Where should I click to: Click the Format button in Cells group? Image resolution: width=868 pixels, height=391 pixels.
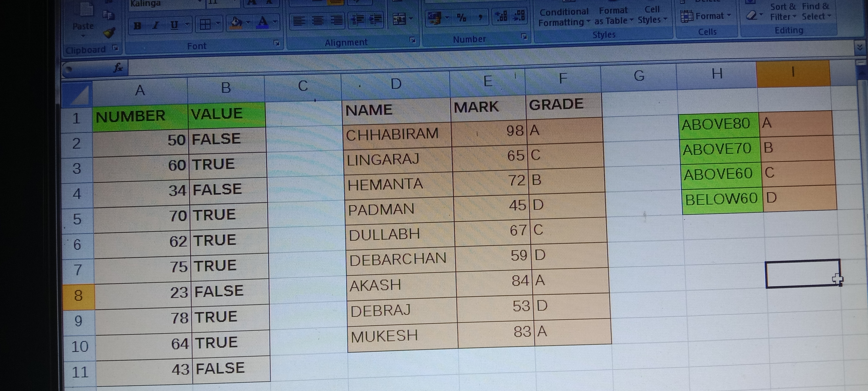click(x=706, y=16)
